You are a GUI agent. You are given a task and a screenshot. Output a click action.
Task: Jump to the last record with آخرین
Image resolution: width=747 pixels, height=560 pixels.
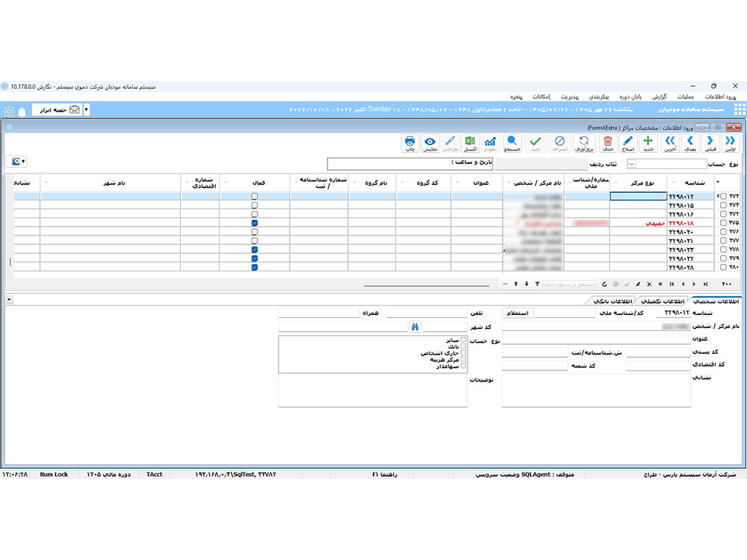[670, 144]
